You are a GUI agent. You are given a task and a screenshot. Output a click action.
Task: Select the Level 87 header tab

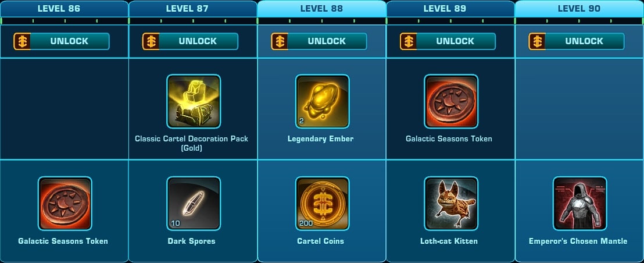pos(193,9)
